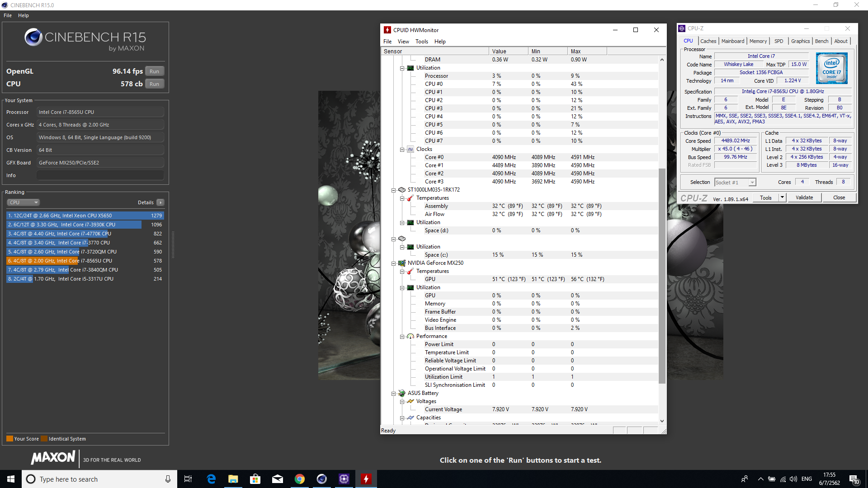Click the NVIDIA GeForce MX250 device icon

pyautogui.click(x=401, y=263)
